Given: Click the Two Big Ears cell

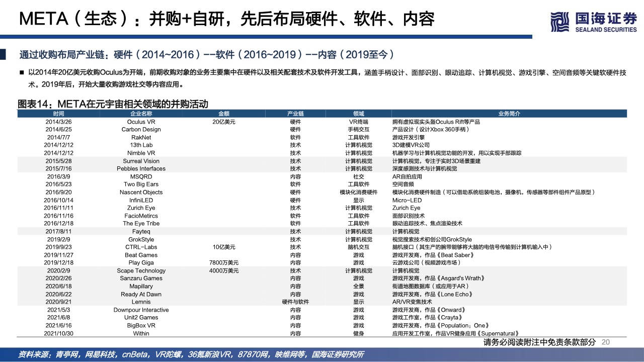Looking at the screenshot, I should pos(141,184).
